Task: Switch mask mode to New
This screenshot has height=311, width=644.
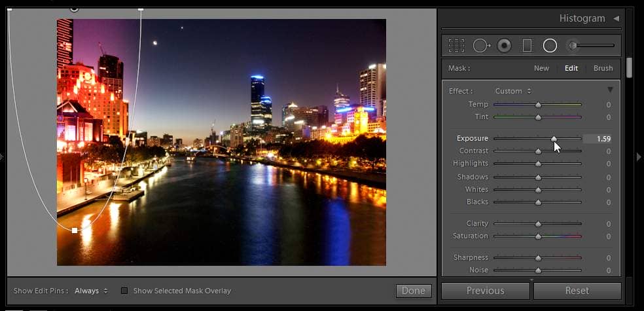Action: (541, 68)
